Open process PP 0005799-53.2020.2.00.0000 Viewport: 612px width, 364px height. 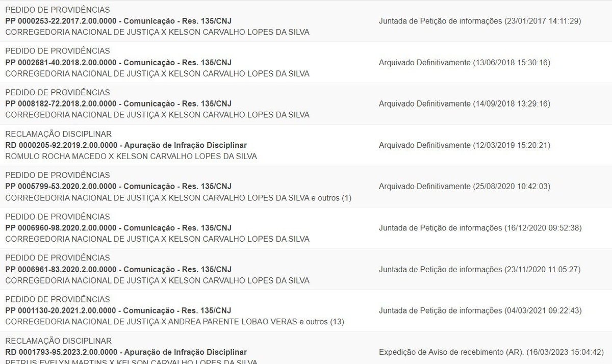(x=118, y=186)
